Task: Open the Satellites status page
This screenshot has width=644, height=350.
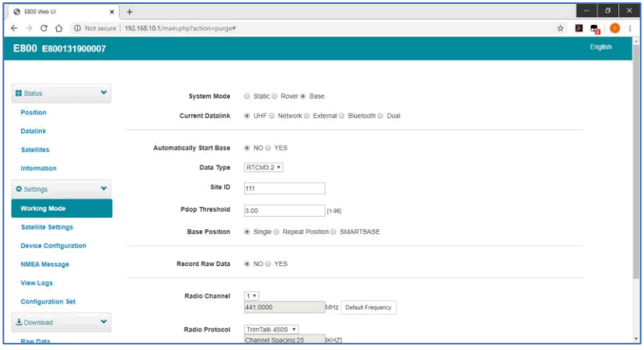Action: coord(35,150)
